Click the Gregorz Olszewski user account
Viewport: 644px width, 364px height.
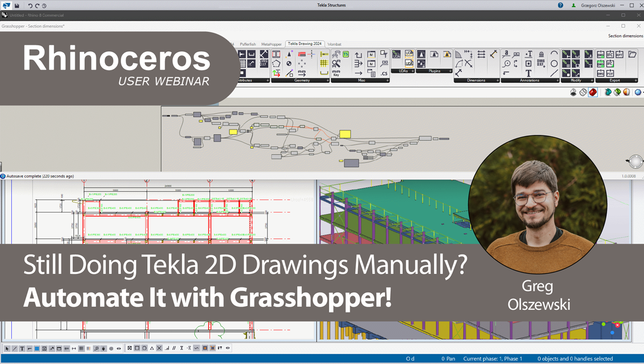click(x=598, y=6)
